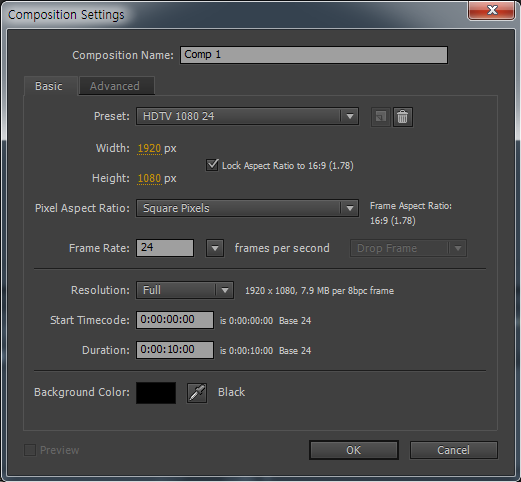The height and width of the screenshot is (482, 521).
Task: Open the black Background Color swatch
Action: [x=156, y=393]
